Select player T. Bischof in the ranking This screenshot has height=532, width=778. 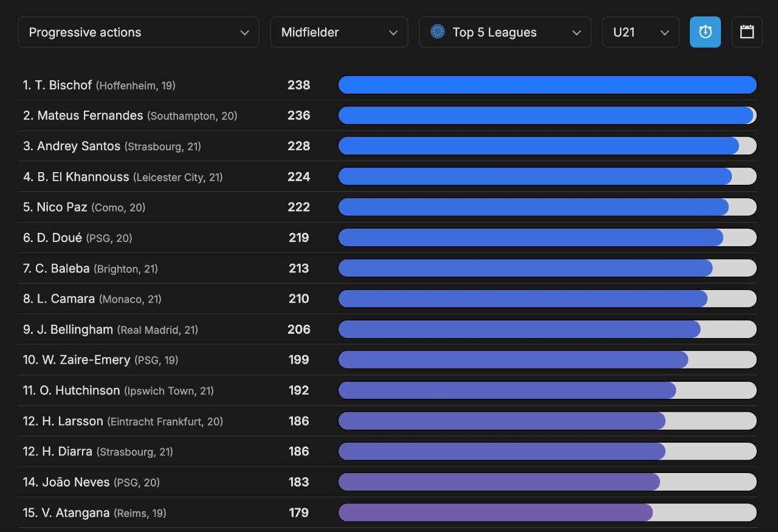(63, 85)
